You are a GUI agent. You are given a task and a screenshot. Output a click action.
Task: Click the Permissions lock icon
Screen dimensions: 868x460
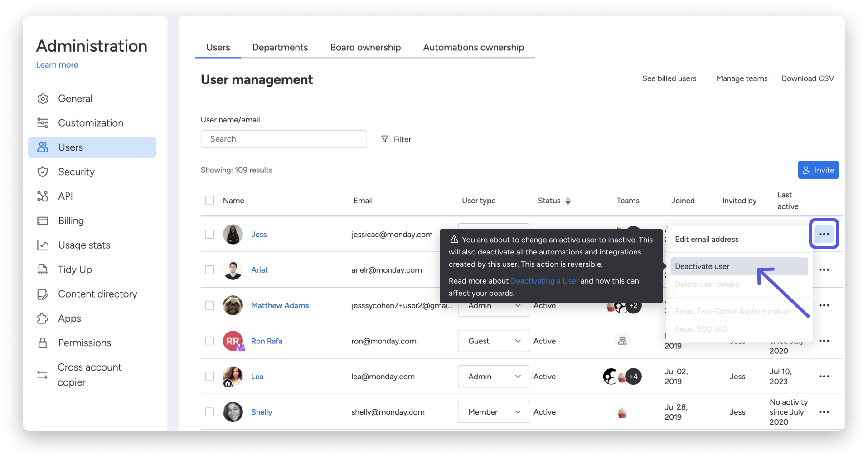coord(43,343)
